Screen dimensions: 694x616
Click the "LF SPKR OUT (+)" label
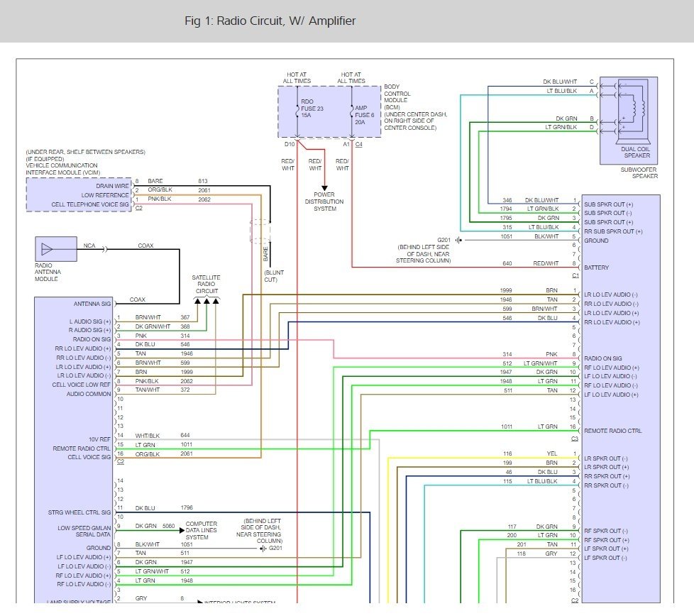point(606,549)
